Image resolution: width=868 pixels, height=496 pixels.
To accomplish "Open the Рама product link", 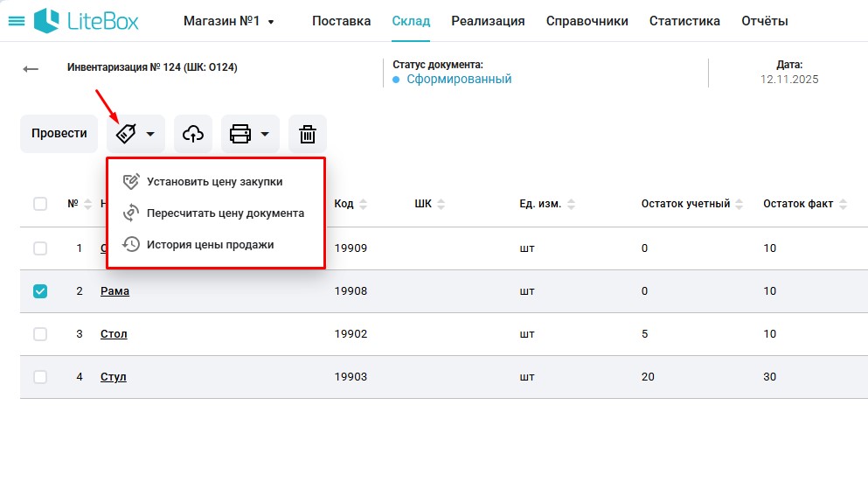I will 115,291.
